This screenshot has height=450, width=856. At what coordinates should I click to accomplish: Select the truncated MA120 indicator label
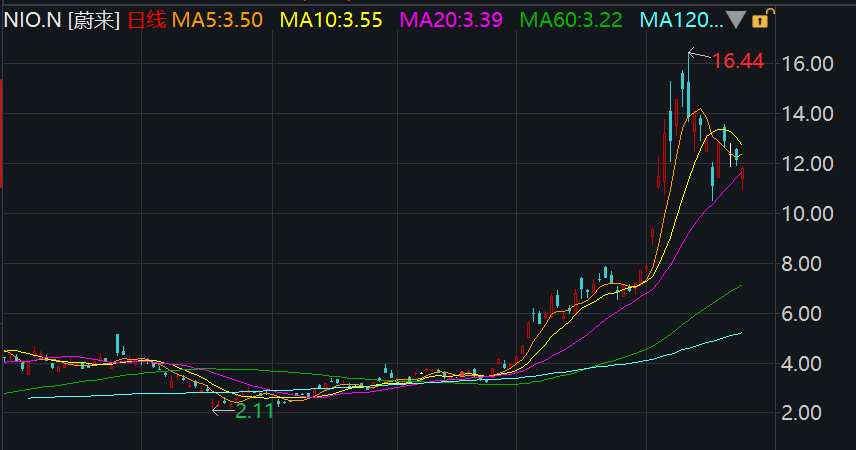click(681, 20)
